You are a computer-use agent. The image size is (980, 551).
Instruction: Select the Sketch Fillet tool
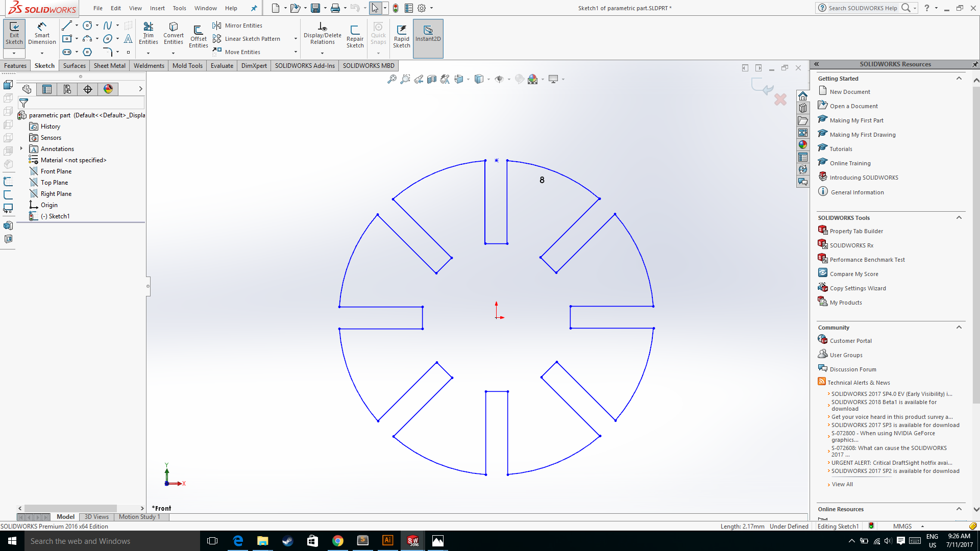[x=108, y=52]
